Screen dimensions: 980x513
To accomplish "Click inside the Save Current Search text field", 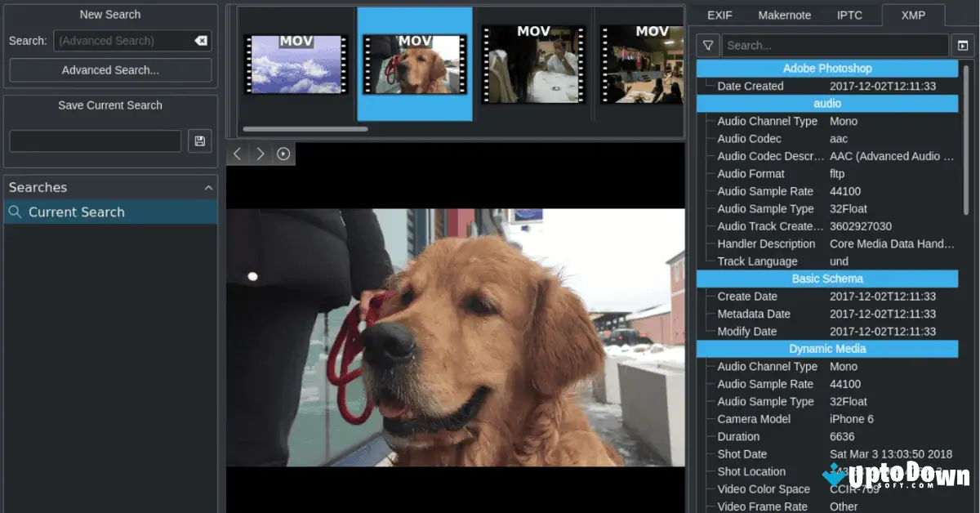I will [95, 141].
